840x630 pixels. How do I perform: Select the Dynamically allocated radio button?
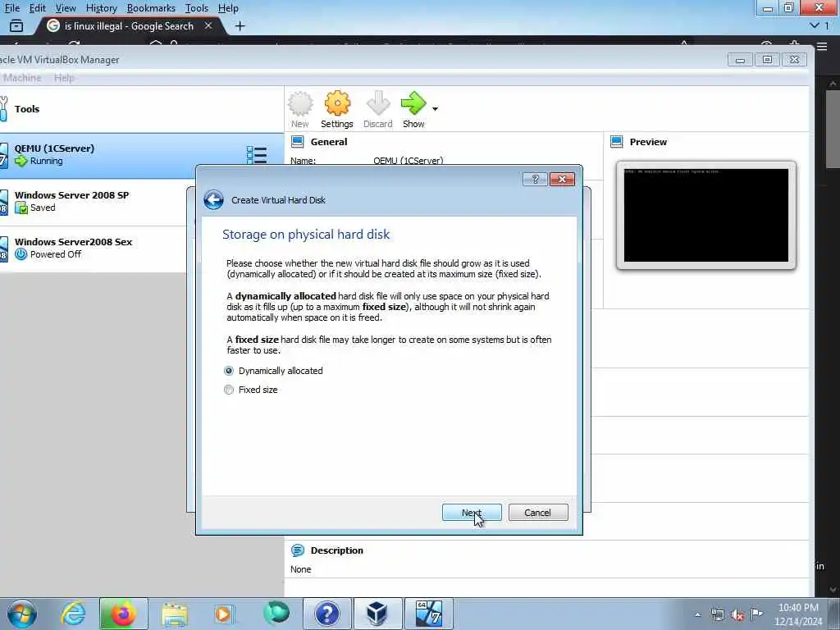[229, 371]
